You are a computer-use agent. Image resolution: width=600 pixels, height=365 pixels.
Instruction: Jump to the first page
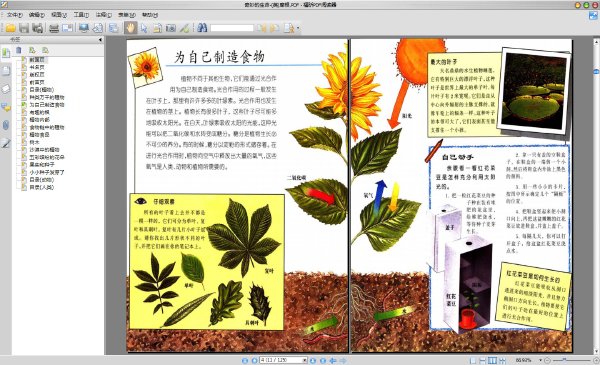click(x=245, y=360)
